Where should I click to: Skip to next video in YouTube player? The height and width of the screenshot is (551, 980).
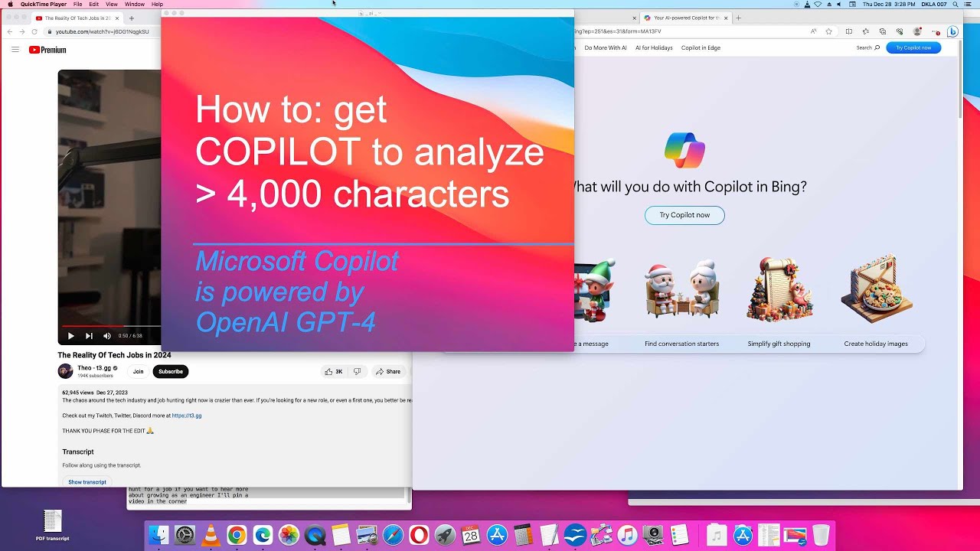click(x=89, y=336)
